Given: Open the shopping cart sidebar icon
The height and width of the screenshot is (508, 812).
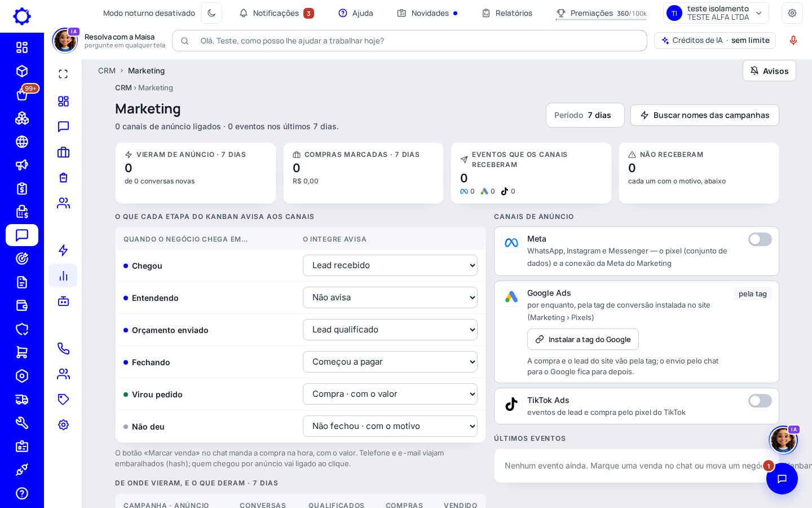Looking at the screenshot, I should 22,352.
